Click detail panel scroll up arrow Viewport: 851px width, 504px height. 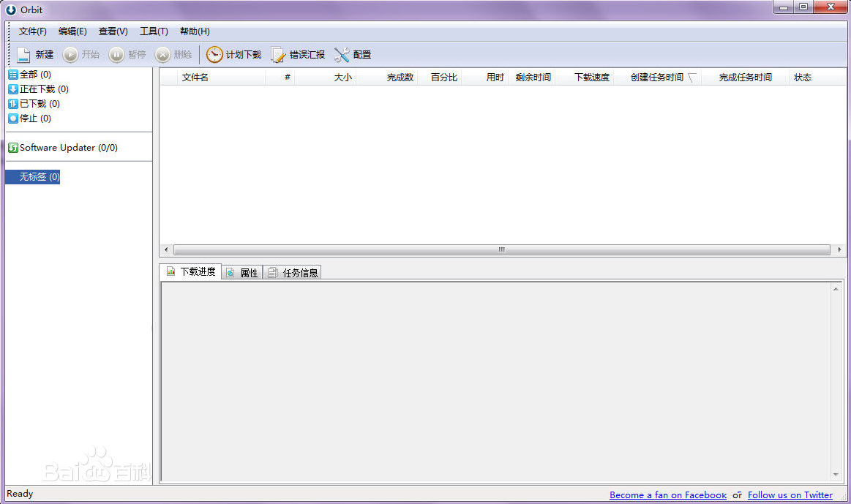[836, 289]
